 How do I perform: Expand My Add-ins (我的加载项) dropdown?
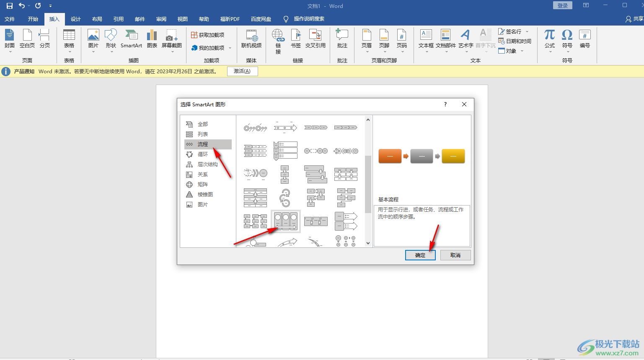(230, 48)
